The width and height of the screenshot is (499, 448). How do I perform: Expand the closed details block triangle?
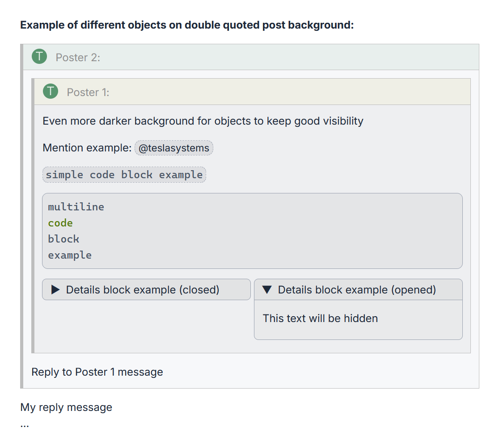coord(55,290)
